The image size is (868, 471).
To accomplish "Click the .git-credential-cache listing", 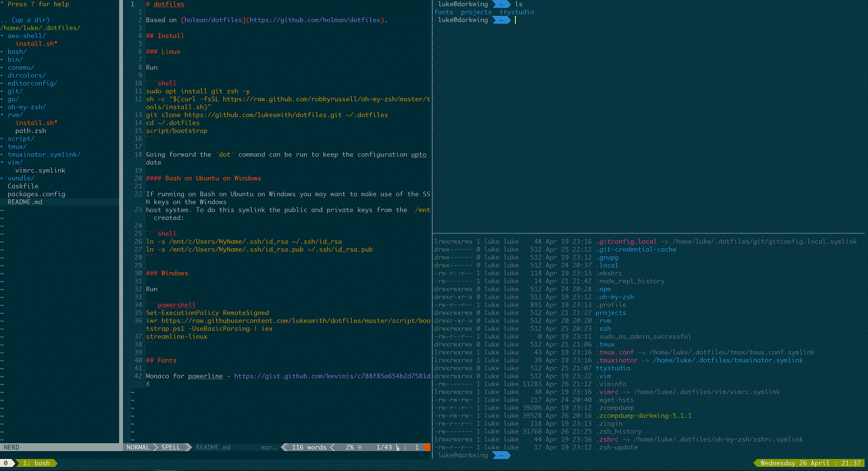I will click(636, 249).
